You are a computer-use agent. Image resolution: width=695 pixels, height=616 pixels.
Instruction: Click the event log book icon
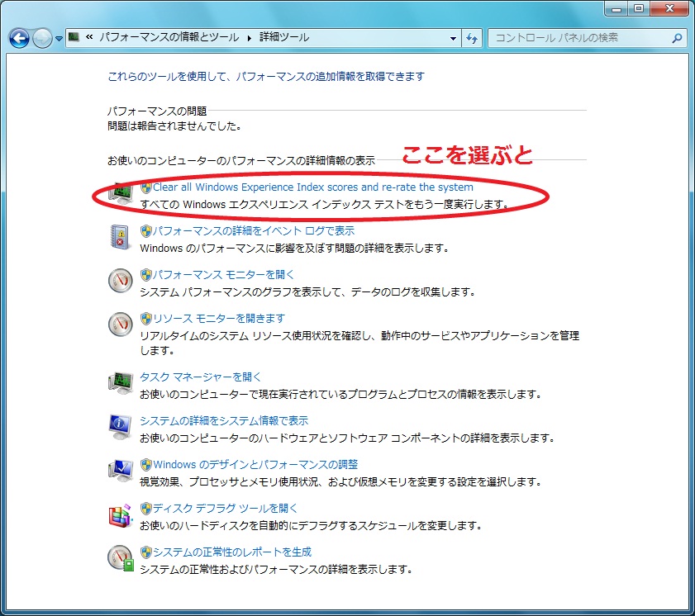[120, 237]
